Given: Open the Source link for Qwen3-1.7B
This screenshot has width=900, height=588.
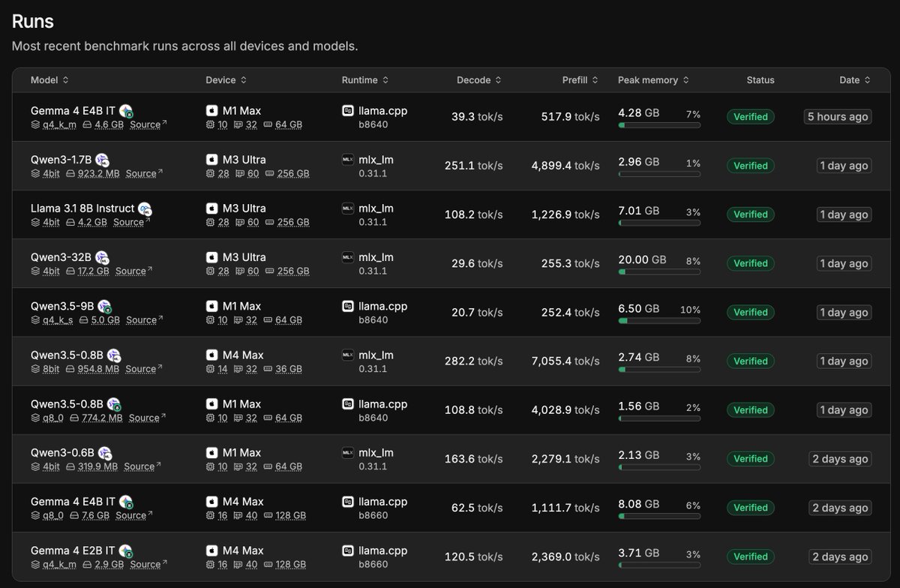Looking at the screenshot, I should click(143, 173).
